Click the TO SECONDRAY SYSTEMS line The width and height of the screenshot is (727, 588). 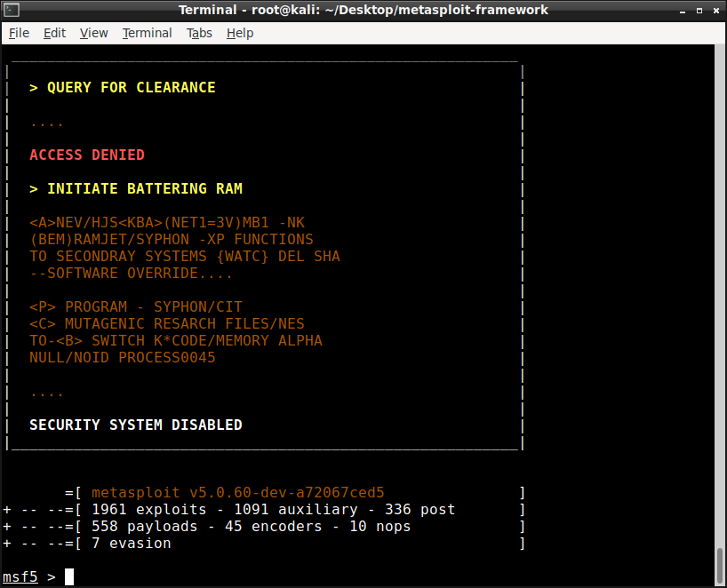(x=185, y=256)
